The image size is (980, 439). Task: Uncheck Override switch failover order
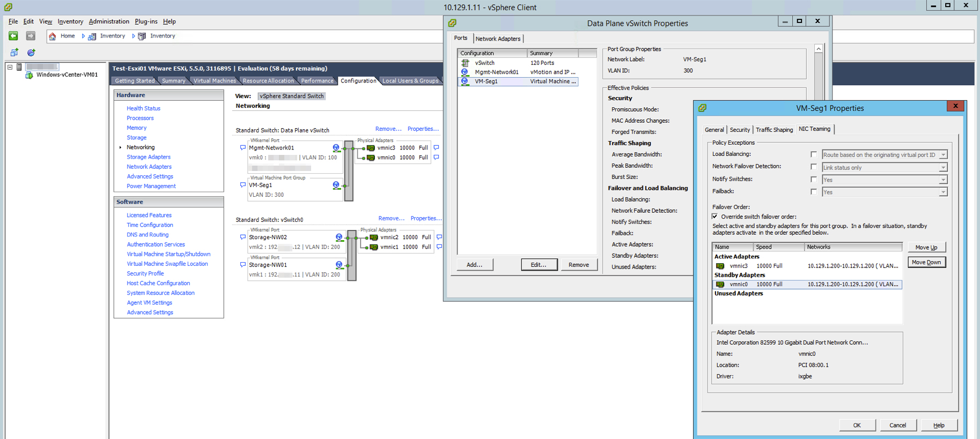pos(715,217)
